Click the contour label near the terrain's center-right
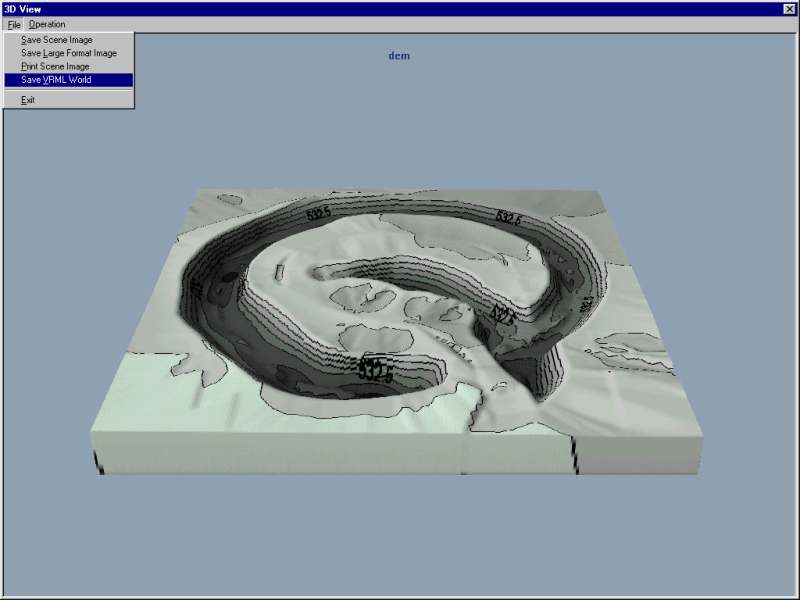The width and height of the screenshot is (800, 600). click(x=503, y=315)
